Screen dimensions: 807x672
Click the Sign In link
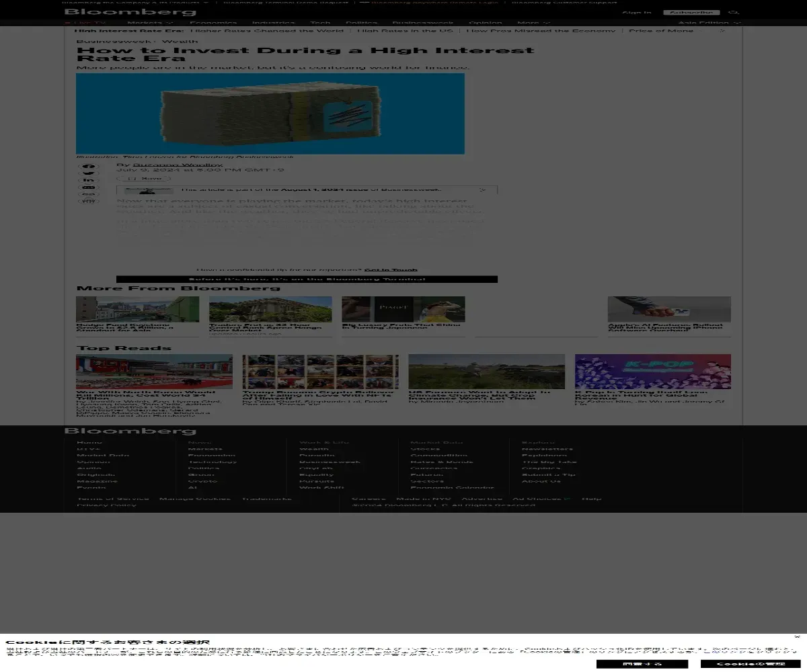[636, 13]
